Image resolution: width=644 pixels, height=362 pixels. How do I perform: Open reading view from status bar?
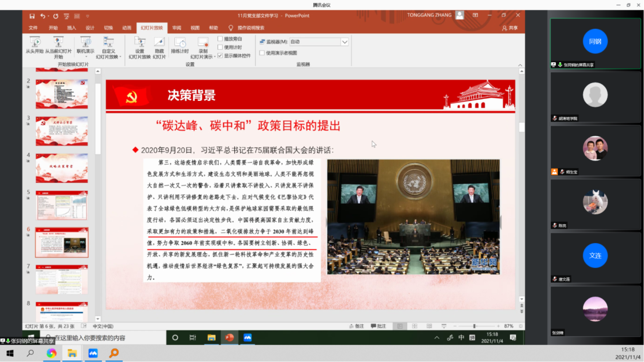(x=429, y=326)
